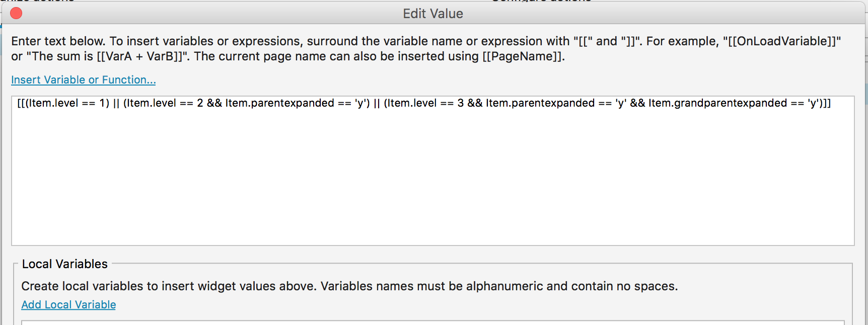Click the '[[PageName]]' example in the instructions
Screen dimensions: 868x325
(x=522, y=56)
